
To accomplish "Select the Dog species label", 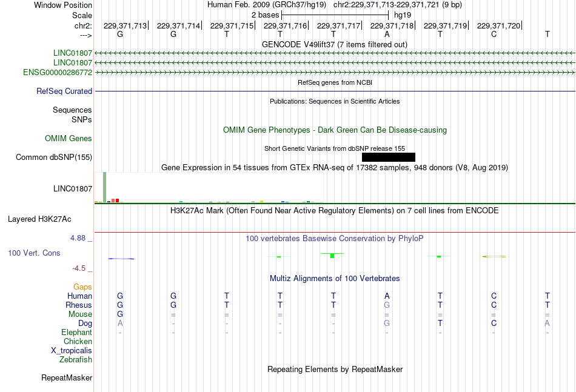I will coord(85,324).
